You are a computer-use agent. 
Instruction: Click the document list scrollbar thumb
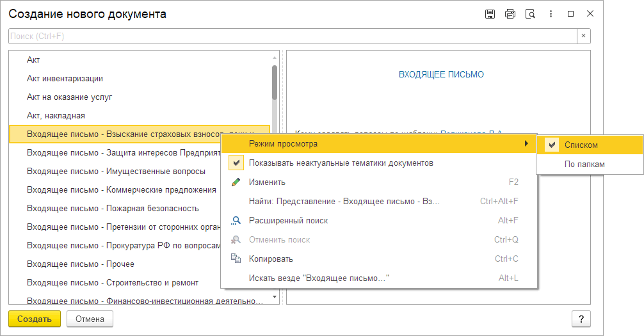click(x=275, y=82)
